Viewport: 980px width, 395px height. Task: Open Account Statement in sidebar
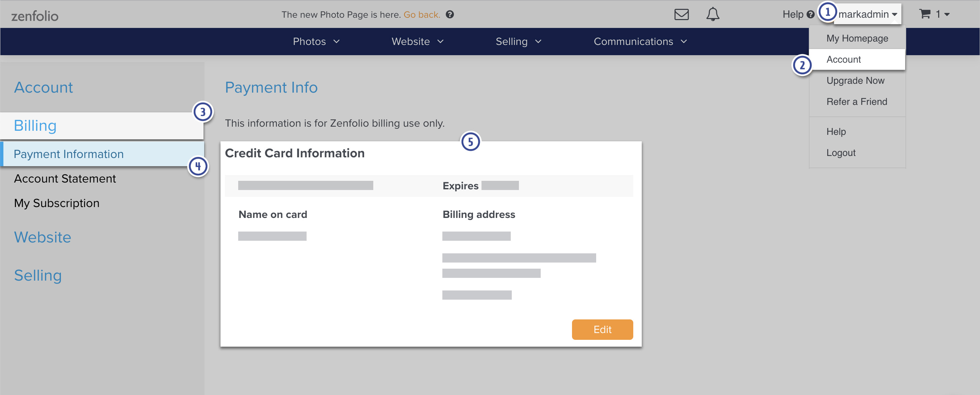tap(65, 178)
